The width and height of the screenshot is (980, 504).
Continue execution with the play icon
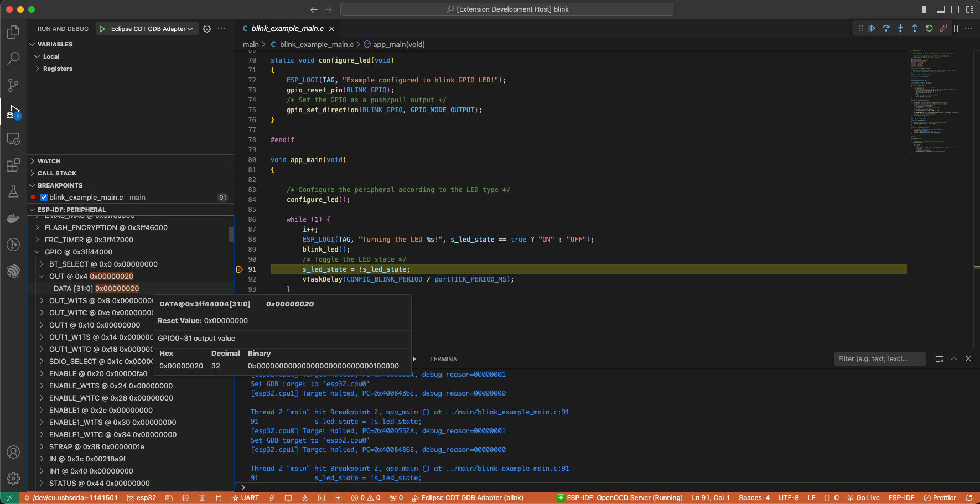[872, 28]
